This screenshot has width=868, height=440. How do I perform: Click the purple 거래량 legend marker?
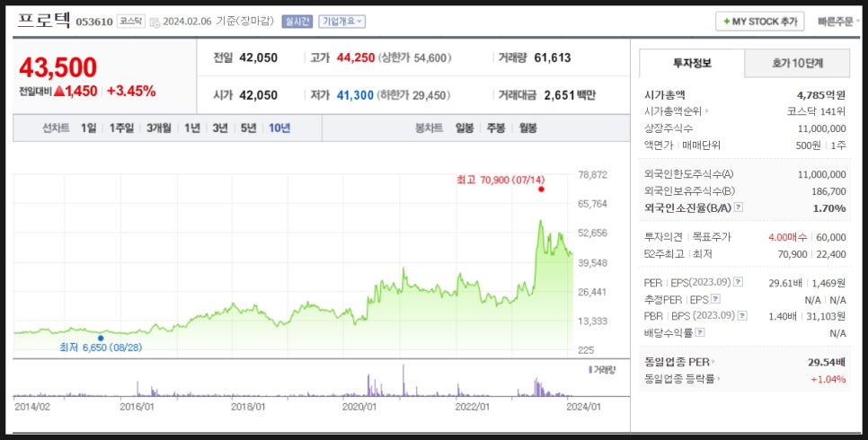point(589,369)
